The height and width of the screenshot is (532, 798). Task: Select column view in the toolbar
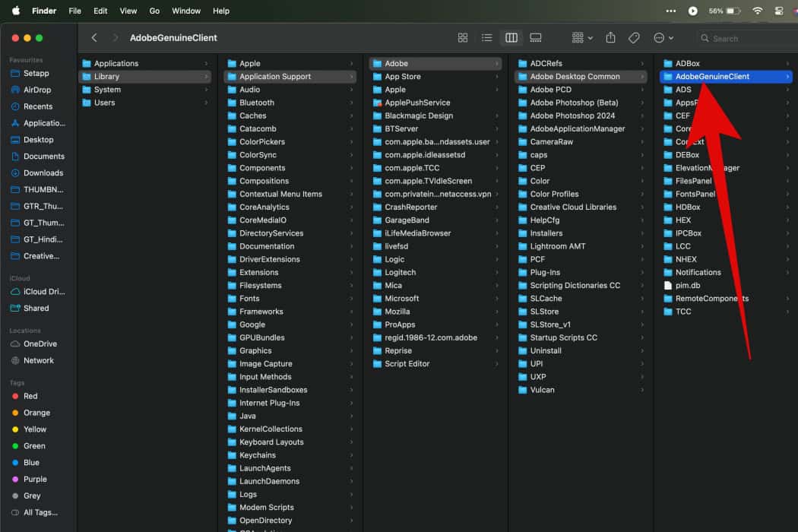[511, 38]
